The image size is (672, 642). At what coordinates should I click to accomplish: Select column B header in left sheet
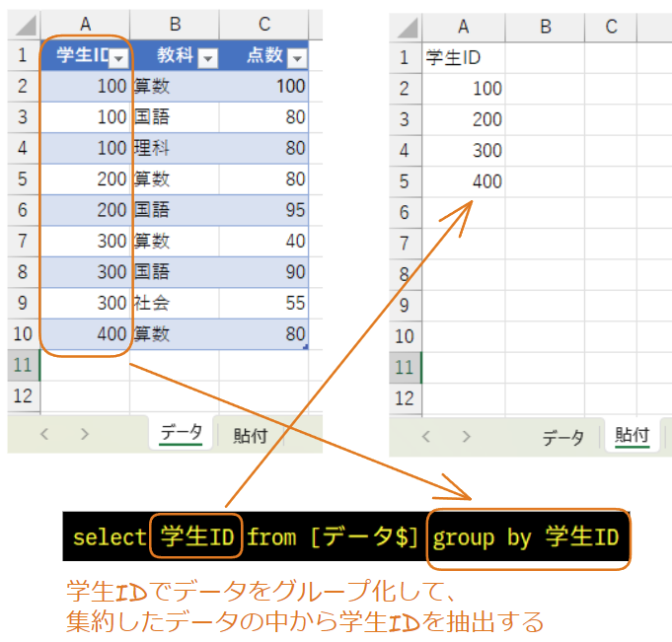point(175,25)
